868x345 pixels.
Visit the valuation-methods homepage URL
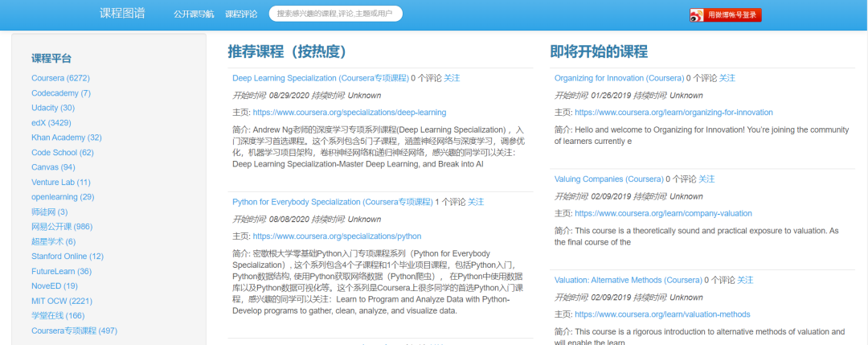662,314
